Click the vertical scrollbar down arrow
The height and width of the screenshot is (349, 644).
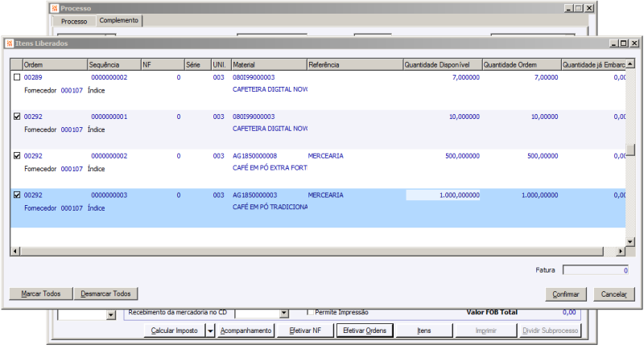tap(630, 242)
